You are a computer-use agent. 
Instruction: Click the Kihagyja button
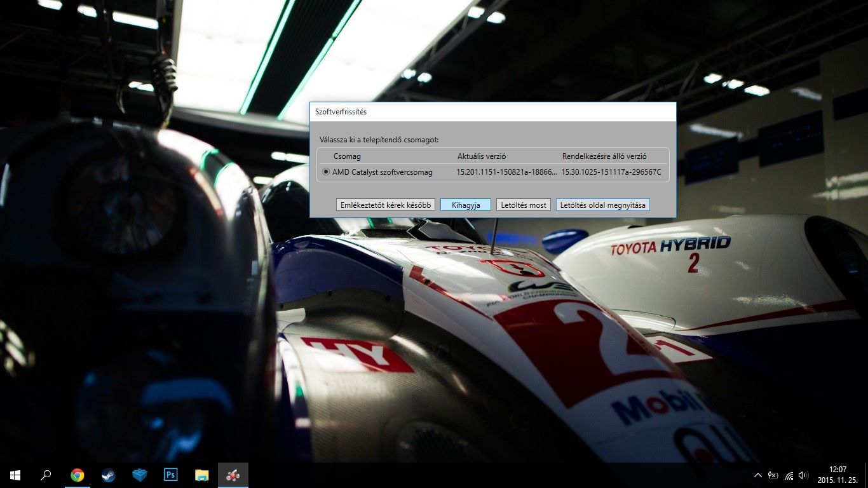(466, 205)
